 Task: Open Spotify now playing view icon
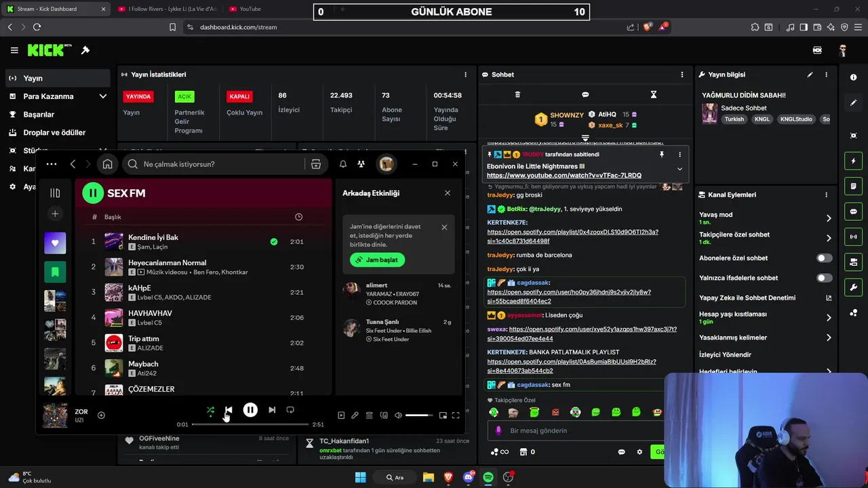[x=341, y=415]
